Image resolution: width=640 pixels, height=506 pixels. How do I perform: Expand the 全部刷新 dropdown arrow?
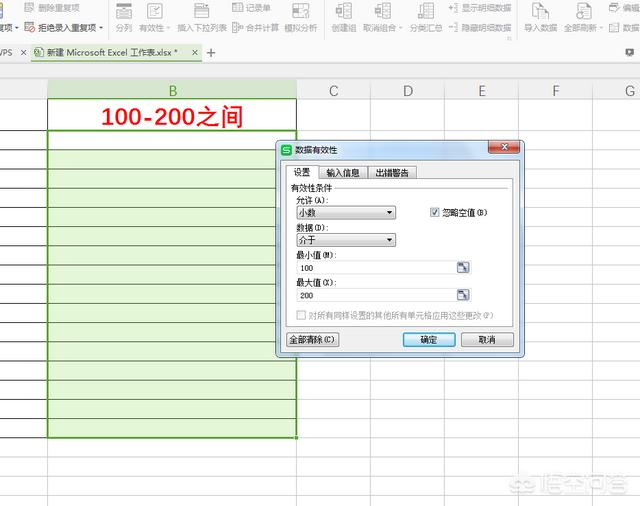(601, 28)
